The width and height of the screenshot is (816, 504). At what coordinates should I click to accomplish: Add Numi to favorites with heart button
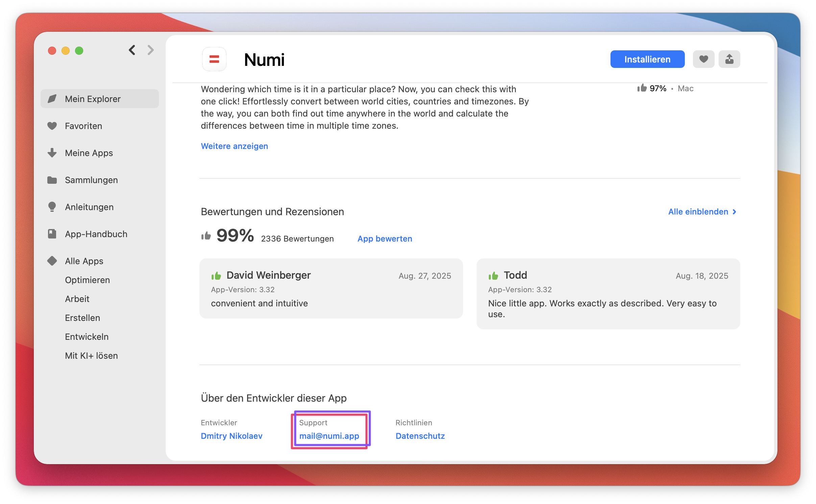coord(703,59)
